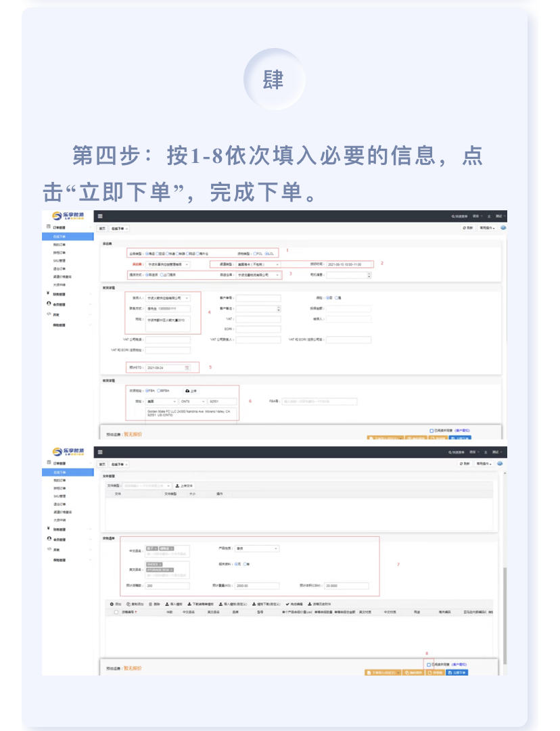
Task: Tick 已阅读并同意 checkbox in upper screenshot
Action: (431, 431)
